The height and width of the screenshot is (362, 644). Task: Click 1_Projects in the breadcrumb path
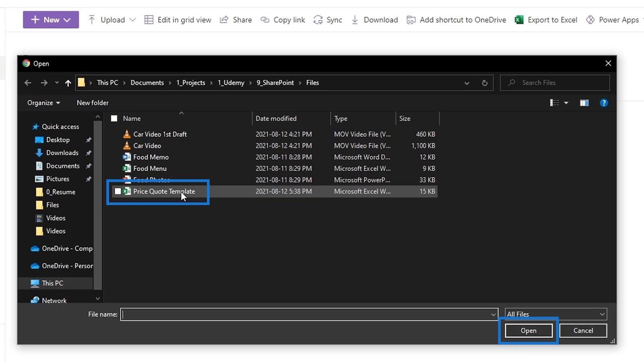pos(191,83)
